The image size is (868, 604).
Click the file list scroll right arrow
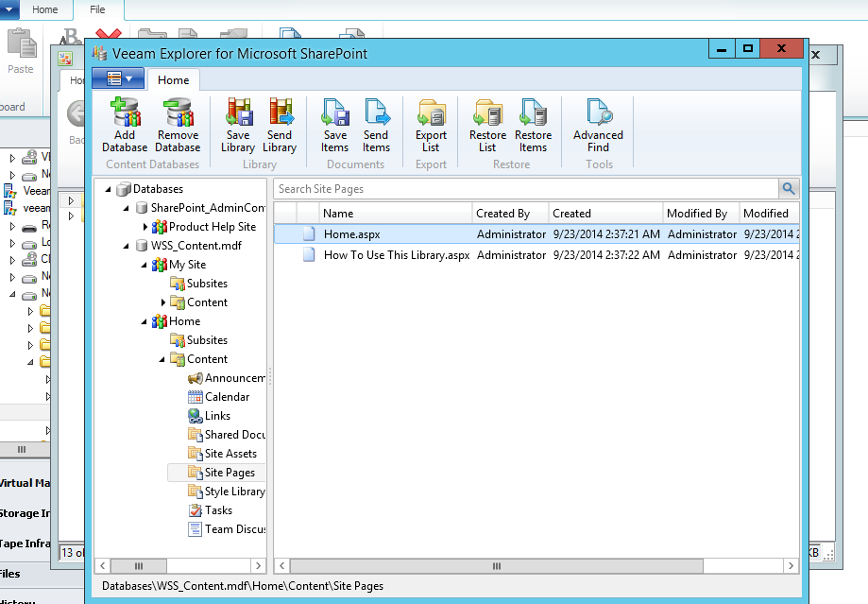[x=791, y=566]
